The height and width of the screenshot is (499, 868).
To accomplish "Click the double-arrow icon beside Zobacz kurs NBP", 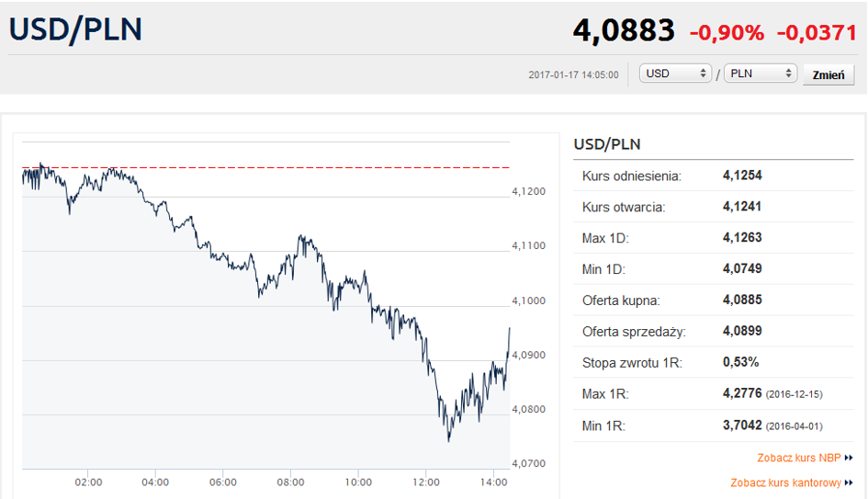I will [x=849, y=458].
